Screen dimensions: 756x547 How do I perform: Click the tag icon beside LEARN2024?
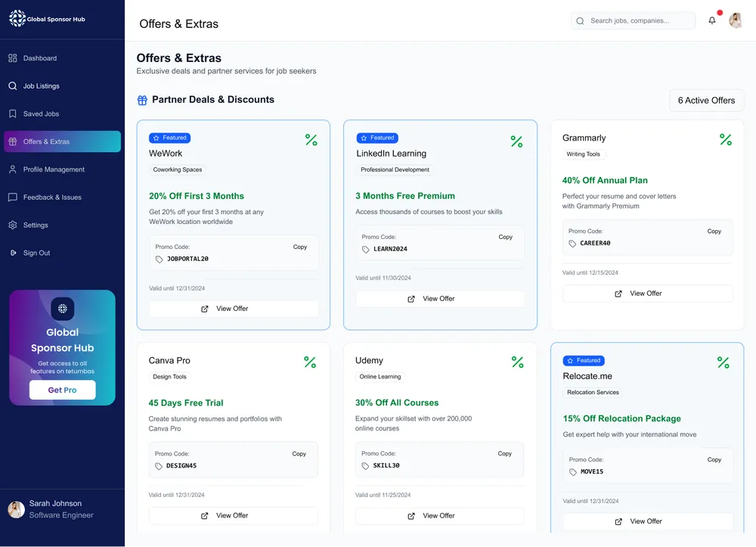pyautogui.click(x=365, y=250)
